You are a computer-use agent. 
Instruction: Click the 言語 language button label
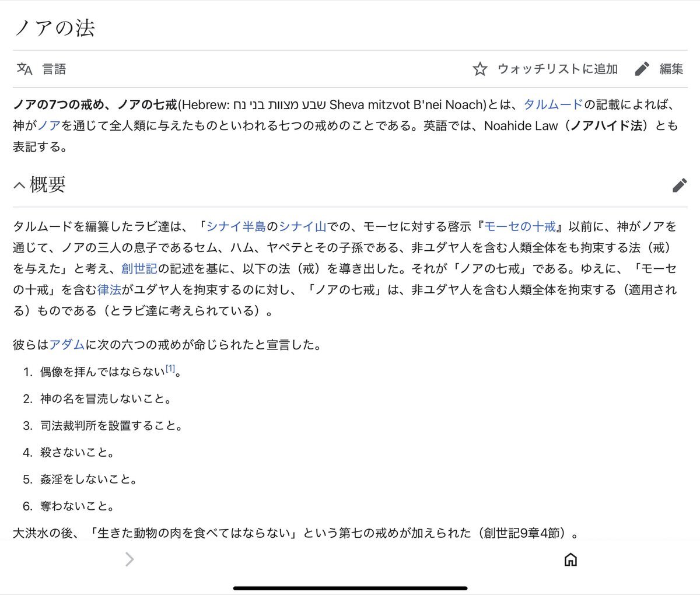coord(54,69)
